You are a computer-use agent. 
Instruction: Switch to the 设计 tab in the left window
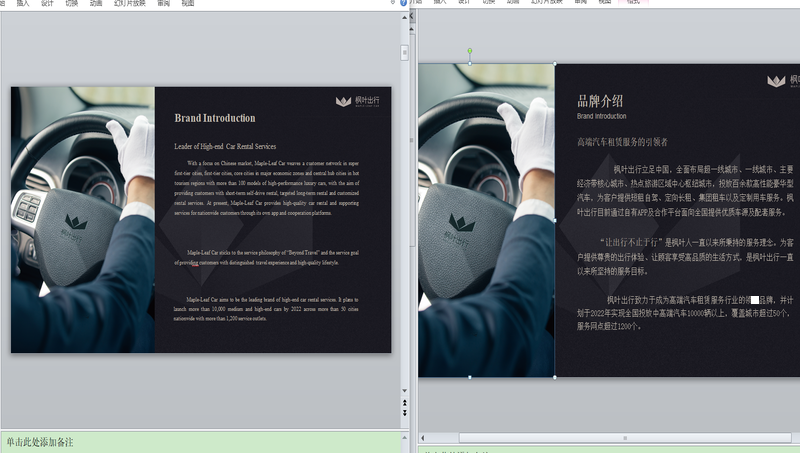point(47,3)
